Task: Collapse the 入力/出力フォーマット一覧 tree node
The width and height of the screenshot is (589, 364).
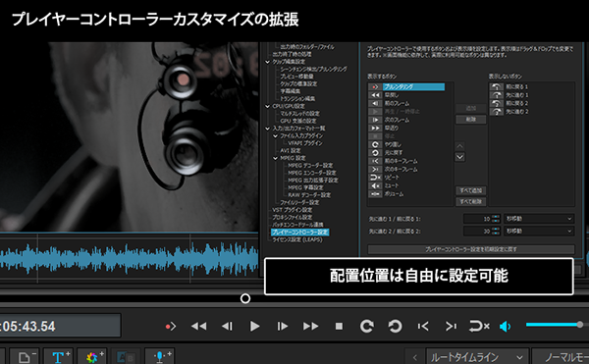Action: click(x=267, y=129)
